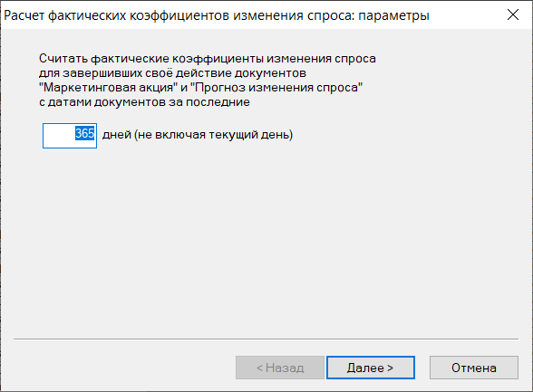Click line с датами документов за последние
The image size is (533, 392).
[x=144, y=102]
